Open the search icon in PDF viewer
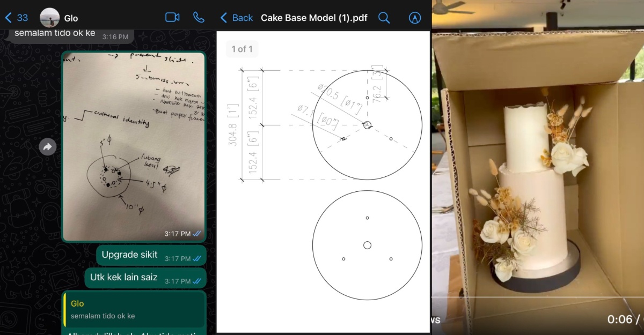The image size is (644, 335). coord(384,18)
